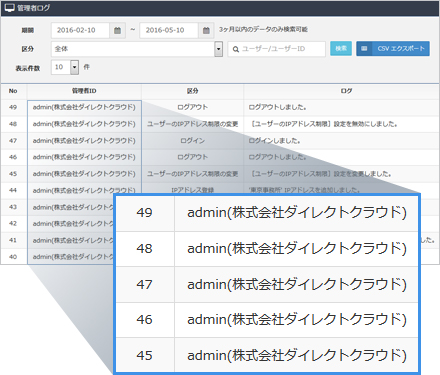The height and width of the screenshot is (375, 440).
Task: Click the 期間 filter label
Action: pyautogui.click(x=28, y=30)
